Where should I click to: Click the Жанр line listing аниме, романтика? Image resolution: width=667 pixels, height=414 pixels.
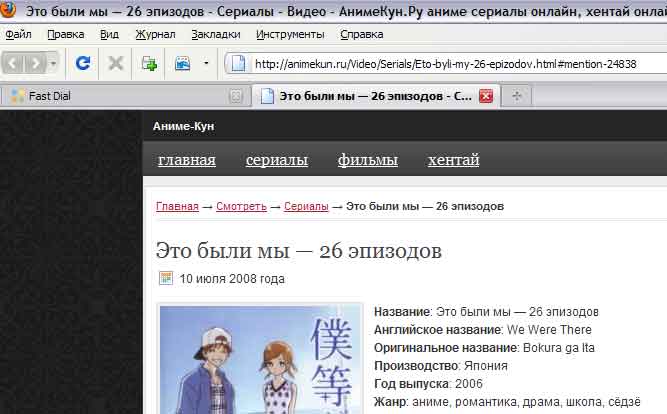507,402
